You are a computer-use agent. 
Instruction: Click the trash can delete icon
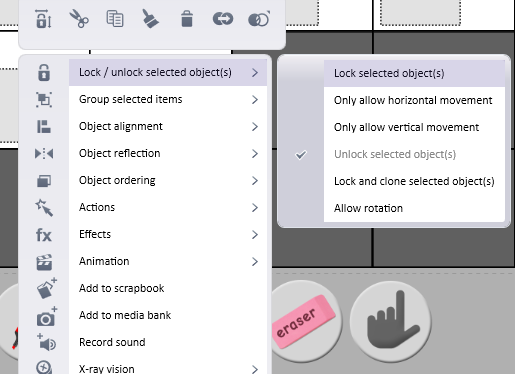pyautogui.click(x=187, y=18)
